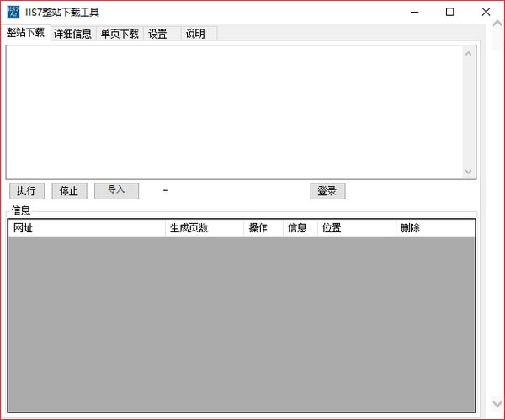Click inside the large URL text area
Image resolution: width=505 pixels, height=420 pixels.
pyautogui.click(x=236, y=111)
